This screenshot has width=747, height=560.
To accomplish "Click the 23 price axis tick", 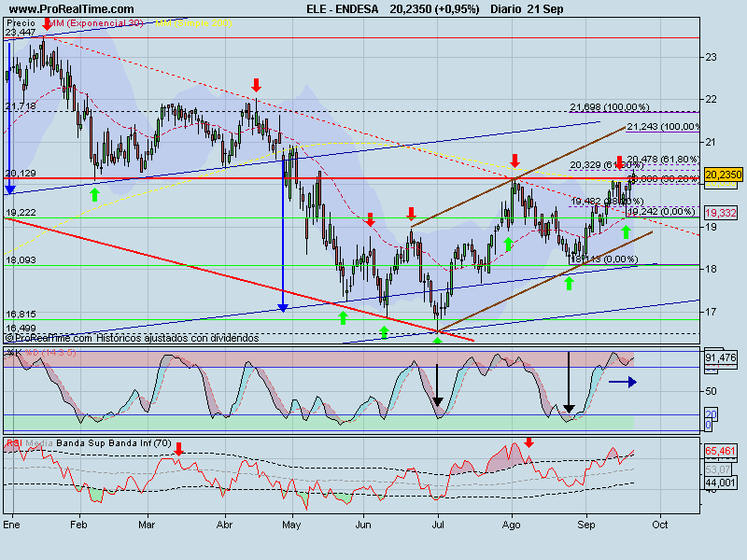I will point(711,57).
